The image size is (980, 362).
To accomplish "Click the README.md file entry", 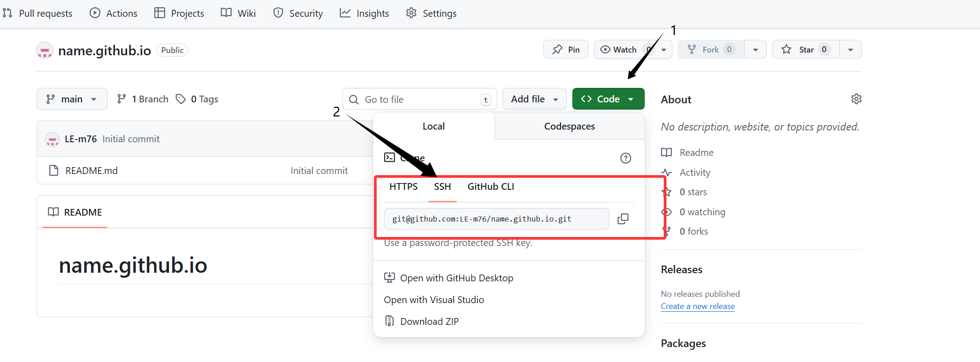I will pyautogui.click(x=91, y=171).
